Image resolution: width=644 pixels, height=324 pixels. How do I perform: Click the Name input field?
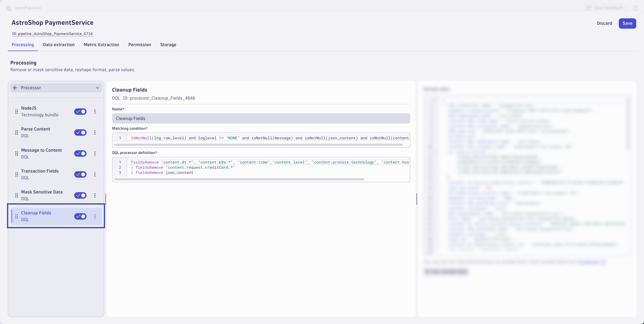coord(261,118)
